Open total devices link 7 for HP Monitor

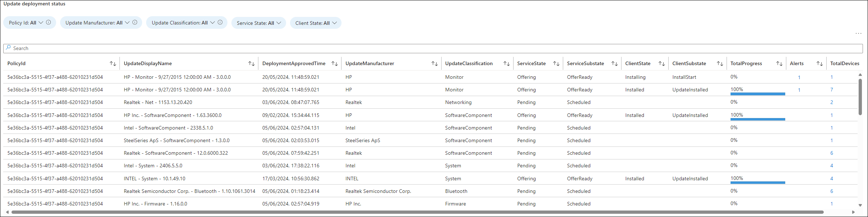coord(832,90)
